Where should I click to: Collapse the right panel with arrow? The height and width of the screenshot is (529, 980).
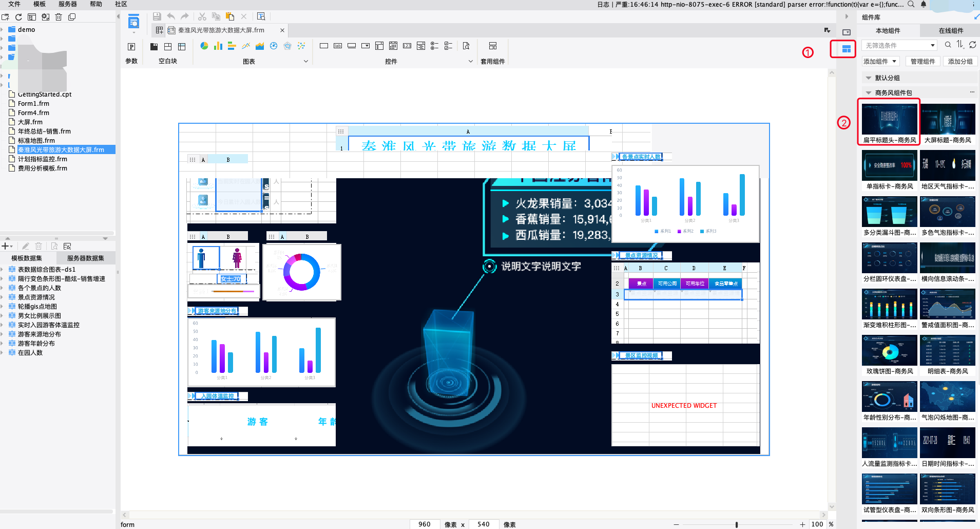(x=847, y=16)
